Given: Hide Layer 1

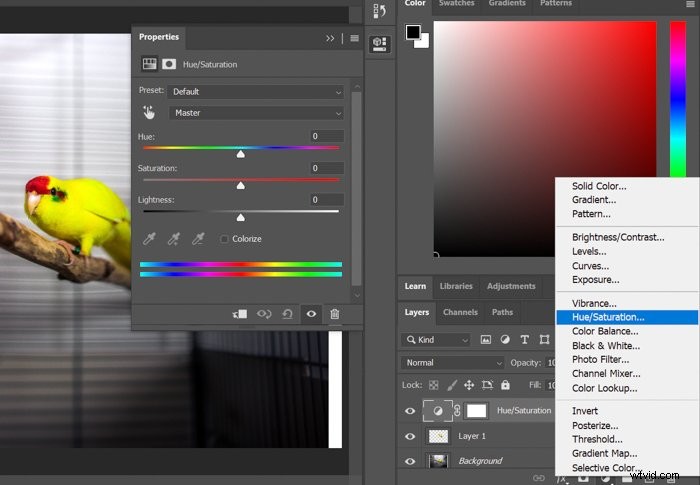Looking at the screenshot, I should pyautogui.click(x=410, y=436).
